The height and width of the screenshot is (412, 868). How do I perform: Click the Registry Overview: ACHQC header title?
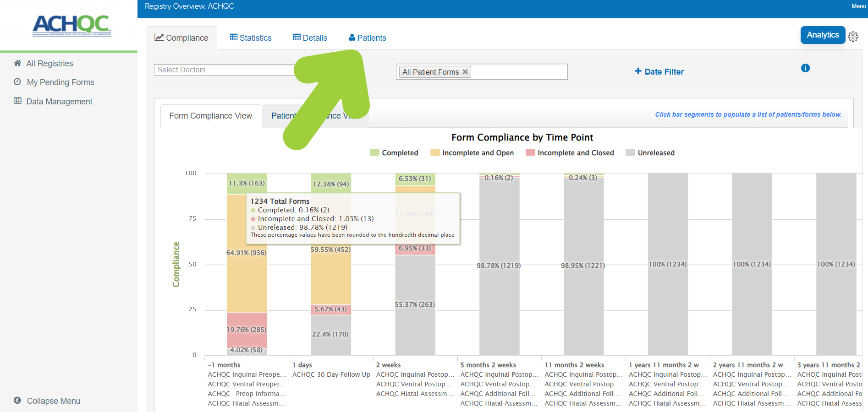pos(189,6)
